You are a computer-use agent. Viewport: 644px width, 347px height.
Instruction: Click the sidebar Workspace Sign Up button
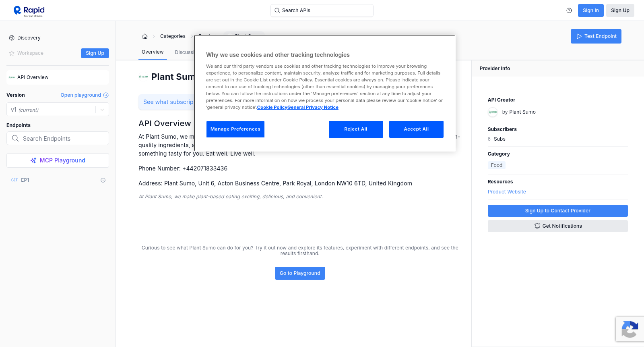pos(95,53)
